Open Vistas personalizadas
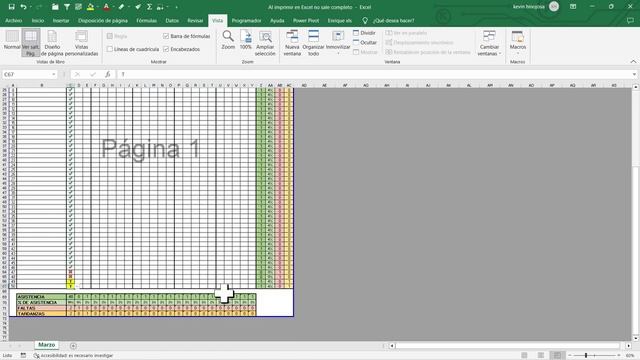Viewport: 640px width, 360px height. (82, 42)
